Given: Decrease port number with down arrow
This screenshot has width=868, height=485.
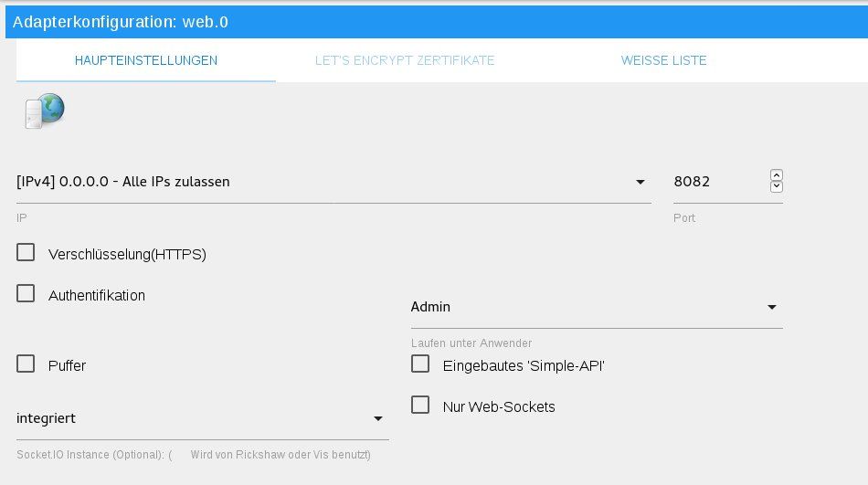Looking at the screenshot, I should (777, 187).
